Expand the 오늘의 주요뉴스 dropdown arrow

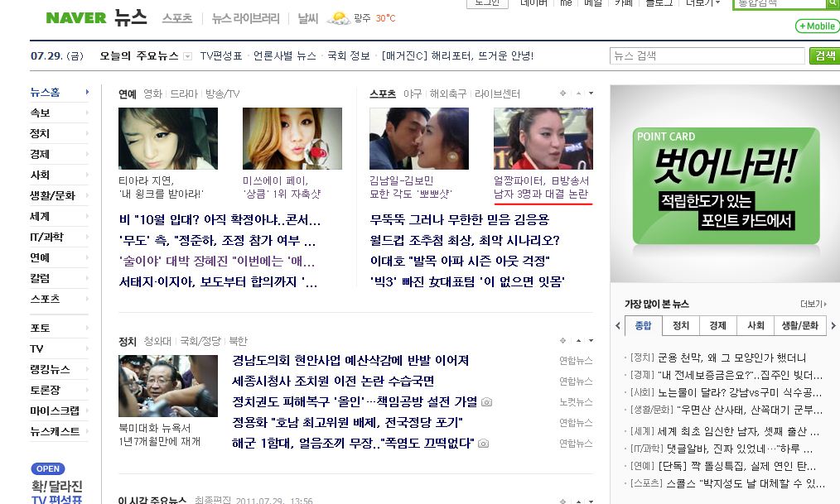188,56
